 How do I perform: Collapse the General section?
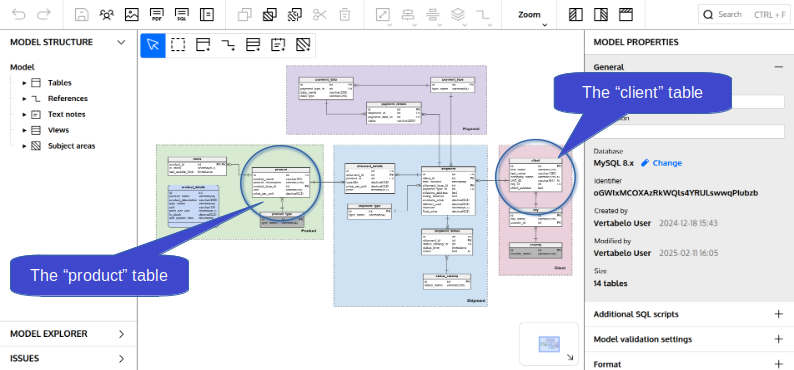[779, 67]
